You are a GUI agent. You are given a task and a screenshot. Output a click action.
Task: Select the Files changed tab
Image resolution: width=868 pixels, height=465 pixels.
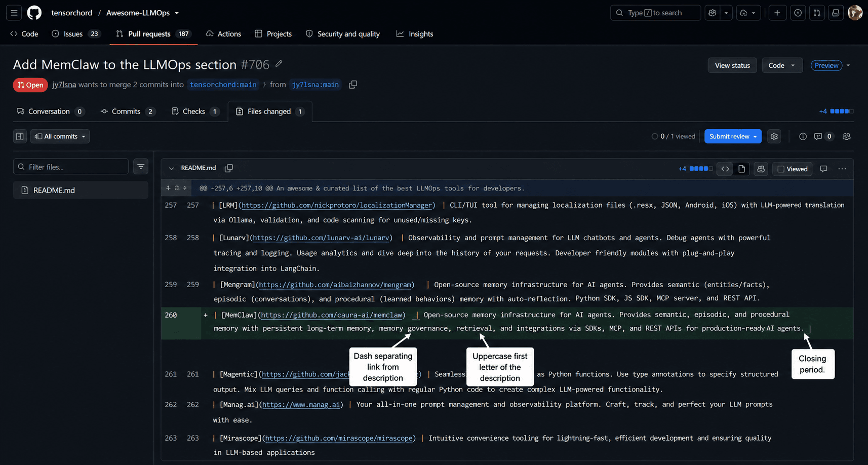point(270,111)
